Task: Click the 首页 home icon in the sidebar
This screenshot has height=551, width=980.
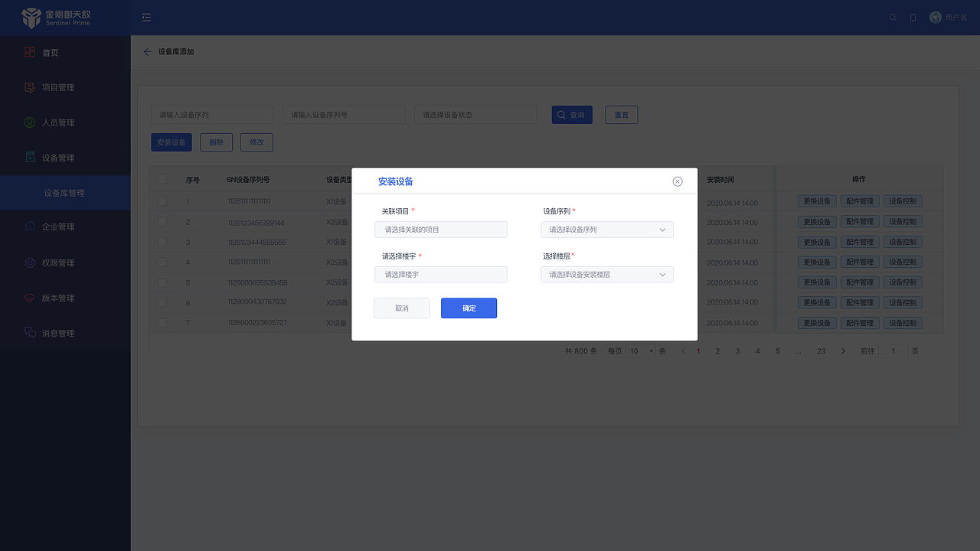Action: pos(30,52)
